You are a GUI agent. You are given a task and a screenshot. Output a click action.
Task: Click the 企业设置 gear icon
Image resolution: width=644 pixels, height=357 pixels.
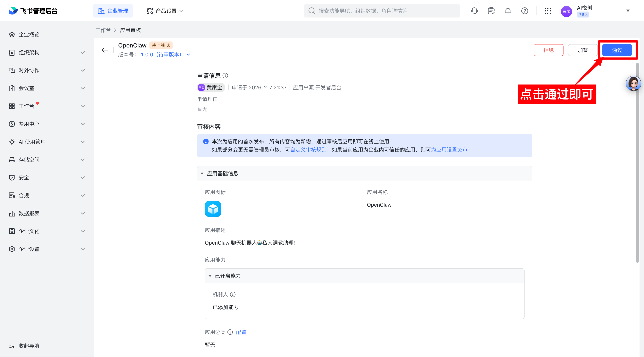[x=12, y=249]
